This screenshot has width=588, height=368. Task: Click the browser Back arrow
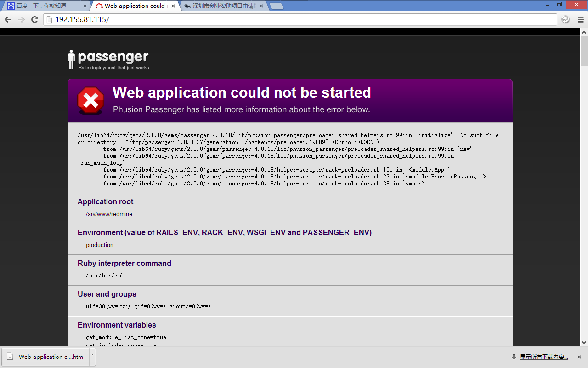8,19
